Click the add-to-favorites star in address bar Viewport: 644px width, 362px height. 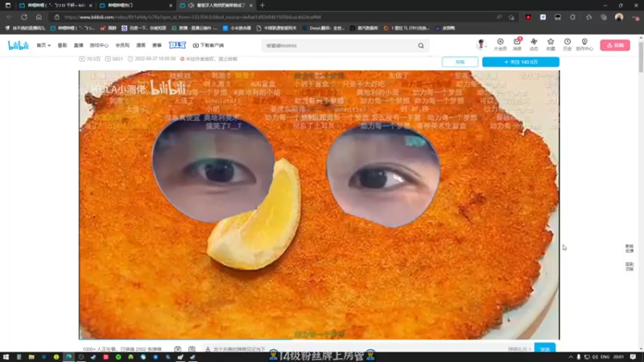[x=511, y=17]
